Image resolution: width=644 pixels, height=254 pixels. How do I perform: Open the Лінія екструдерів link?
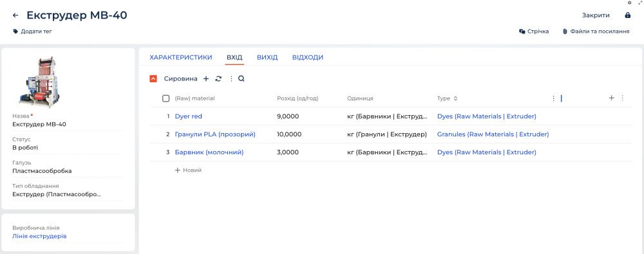39,237
